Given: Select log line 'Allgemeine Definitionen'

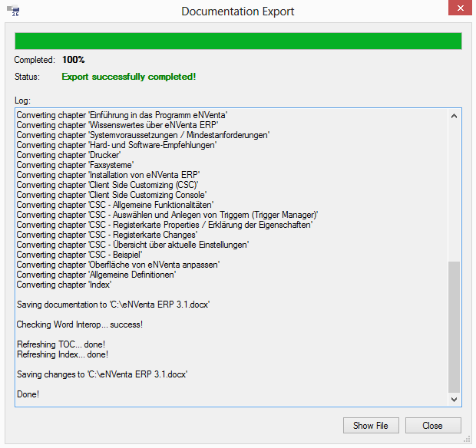Looking at the screenshot, I should pyautogui.click(x=96, y=275).
